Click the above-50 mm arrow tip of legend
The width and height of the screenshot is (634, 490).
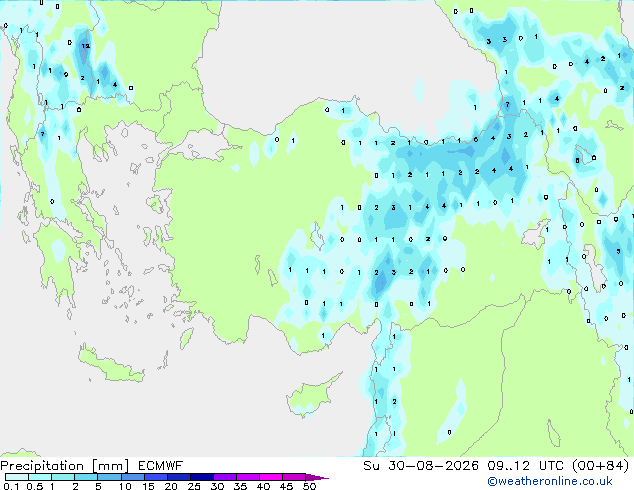click(x=317, y=477)
